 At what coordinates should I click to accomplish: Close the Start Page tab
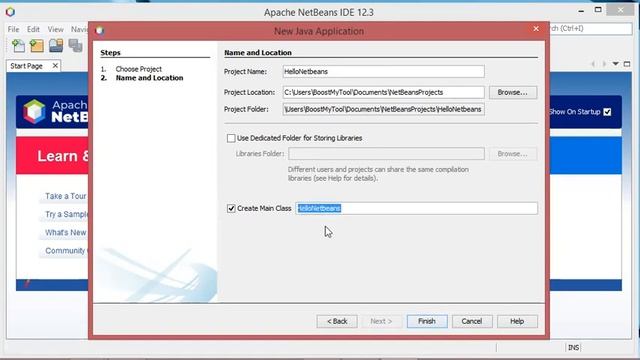click(x=55, y=66)
